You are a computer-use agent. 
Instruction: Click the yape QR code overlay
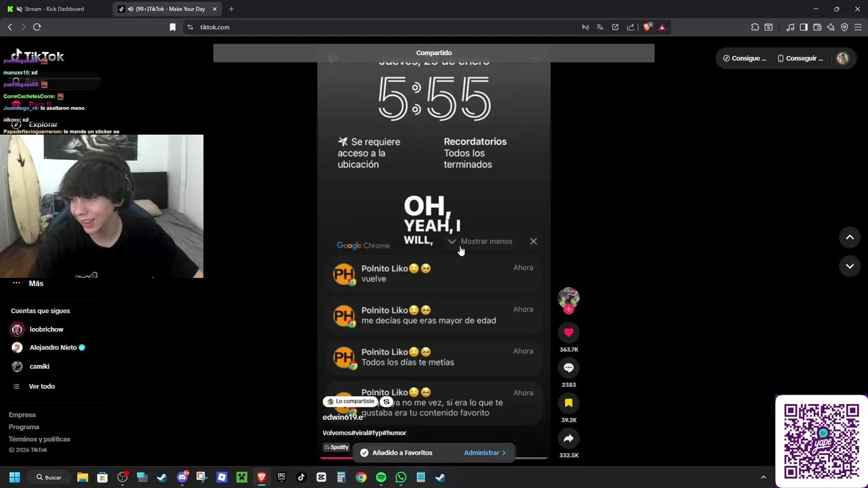pos(821,441)
